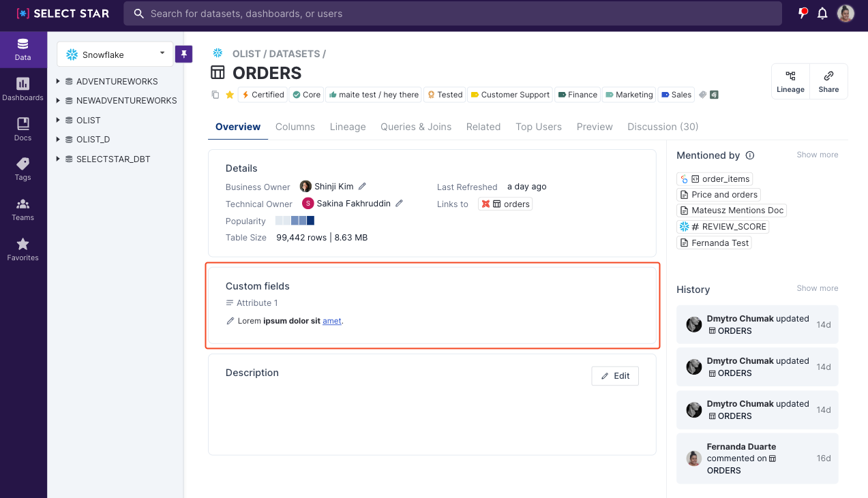Screen dimensions: 868x498
Task: Click the Share link icon button
Action: click(828, 81)
